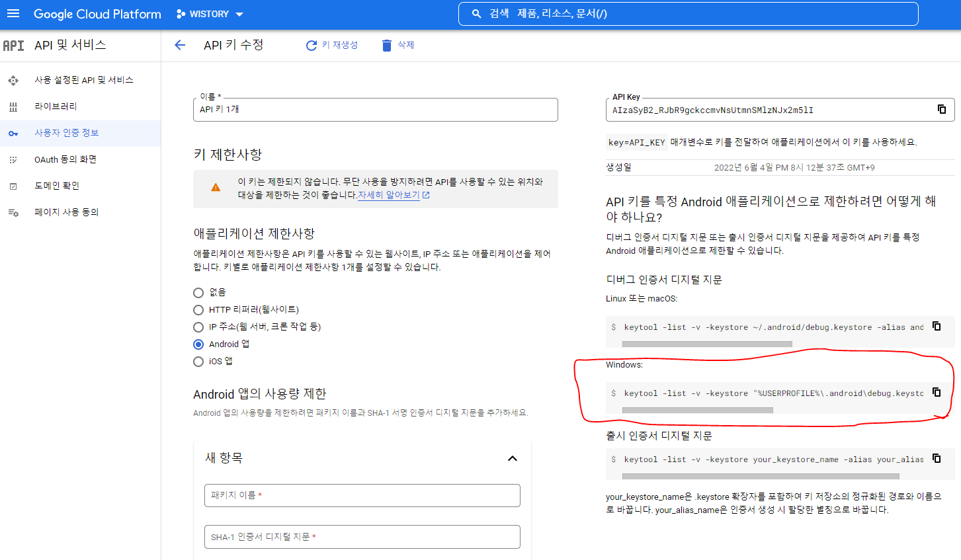Viewport: 961px width, 560px height.
Task: Open the hamburger navigation menu
Action: [13, 14]
